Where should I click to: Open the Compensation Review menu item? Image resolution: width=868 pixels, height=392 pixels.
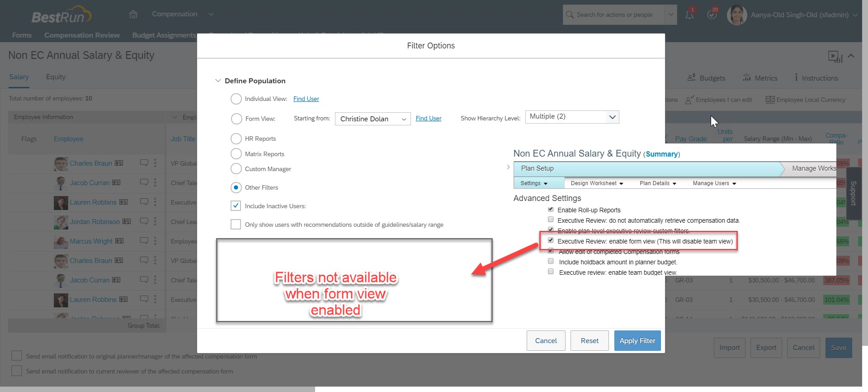[x=82, y=35]
